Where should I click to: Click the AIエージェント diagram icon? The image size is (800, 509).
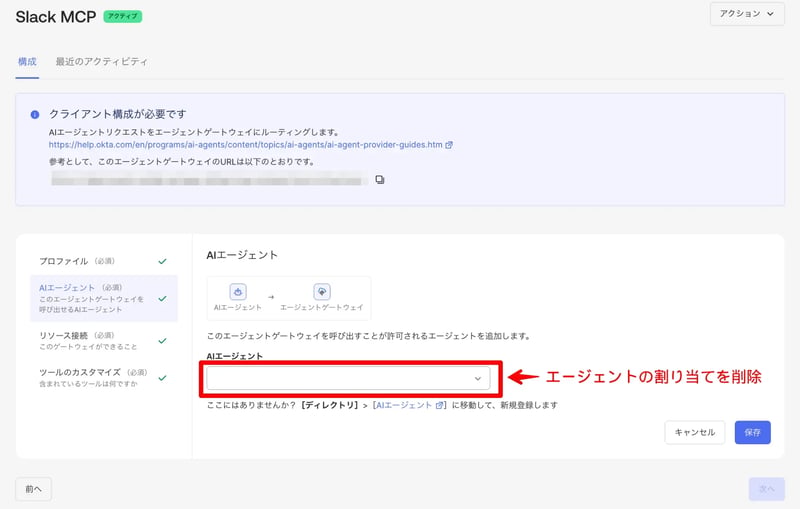(x=238, y=292)
